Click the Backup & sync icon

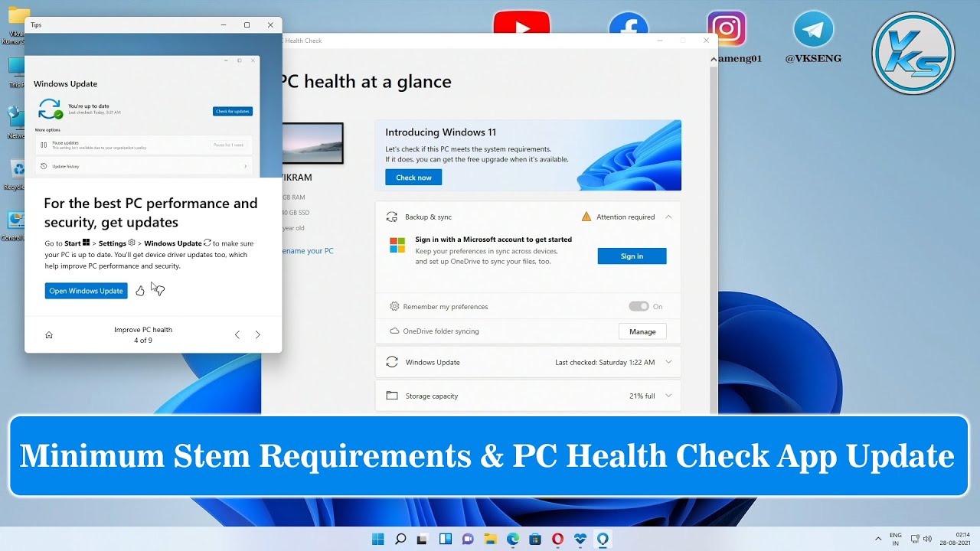click(x=392, y=217)
